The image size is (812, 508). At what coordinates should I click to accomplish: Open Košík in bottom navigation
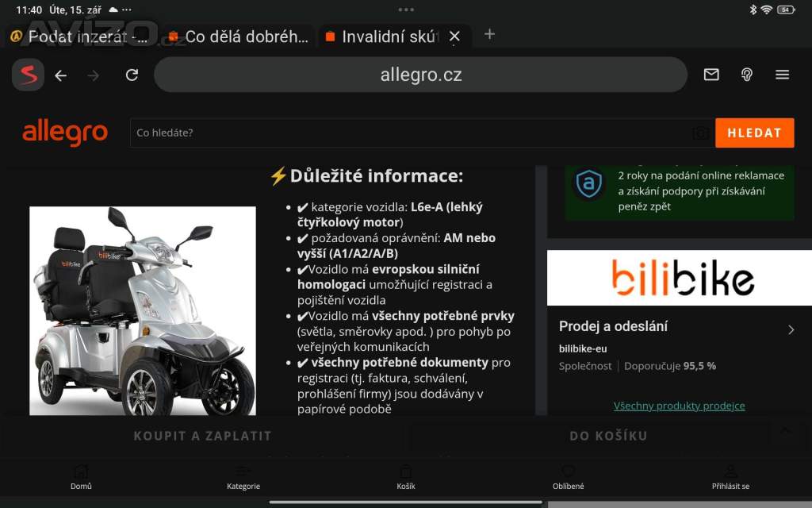pyautogui.click(x=406, y=477)
